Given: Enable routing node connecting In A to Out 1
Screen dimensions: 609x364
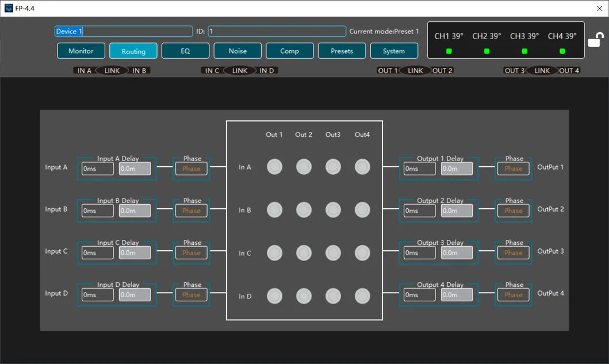Looking at the screenshot, I should coord(274,167).
